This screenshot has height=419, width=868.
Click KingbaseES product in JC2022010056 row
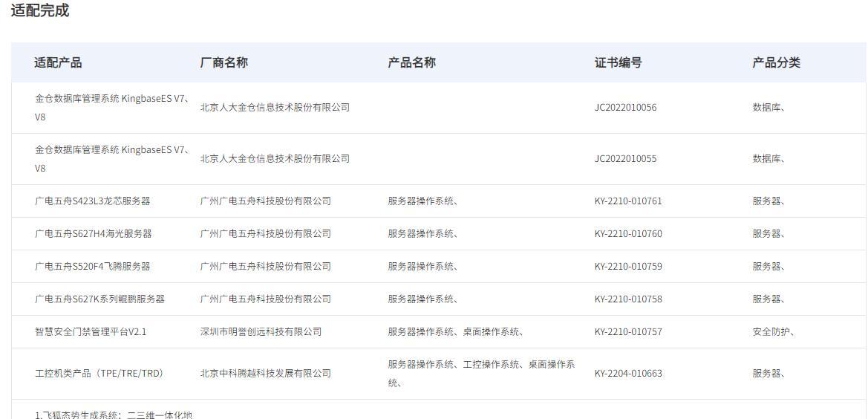pyautogui.click(x=112, y=108)
